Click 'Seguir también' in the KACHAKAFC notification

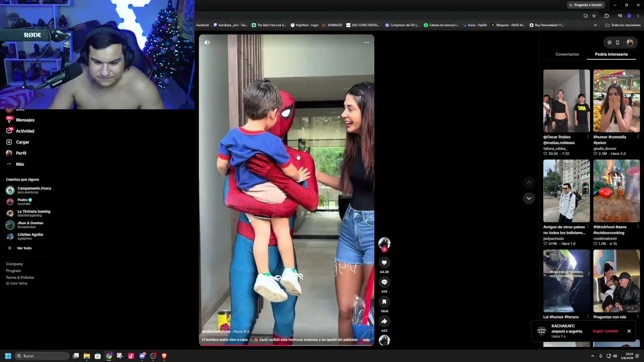[605, 331]
